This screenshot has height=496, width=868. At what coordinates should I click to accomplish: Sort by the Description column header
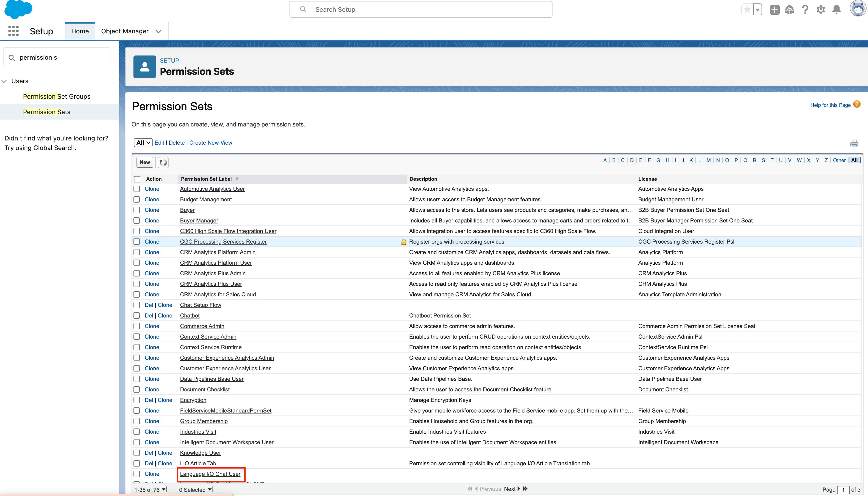[423, 179]
